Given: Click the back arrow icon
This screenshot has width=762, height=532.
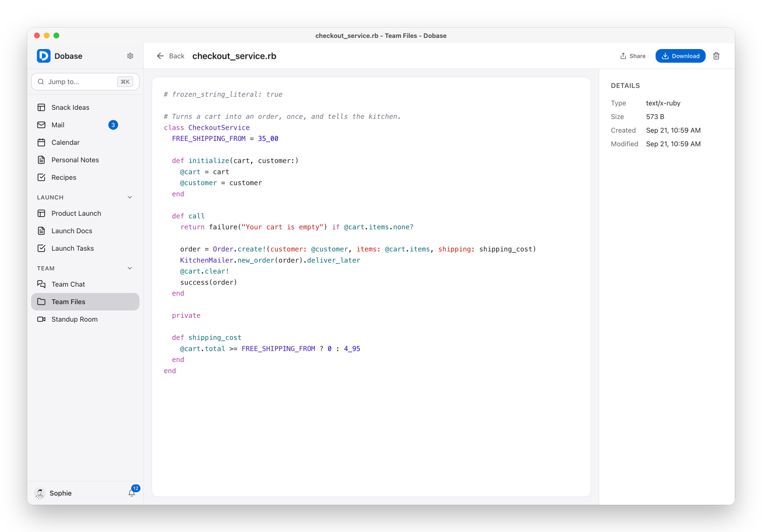Looking at the screenshot, I should tap(160, 56).
